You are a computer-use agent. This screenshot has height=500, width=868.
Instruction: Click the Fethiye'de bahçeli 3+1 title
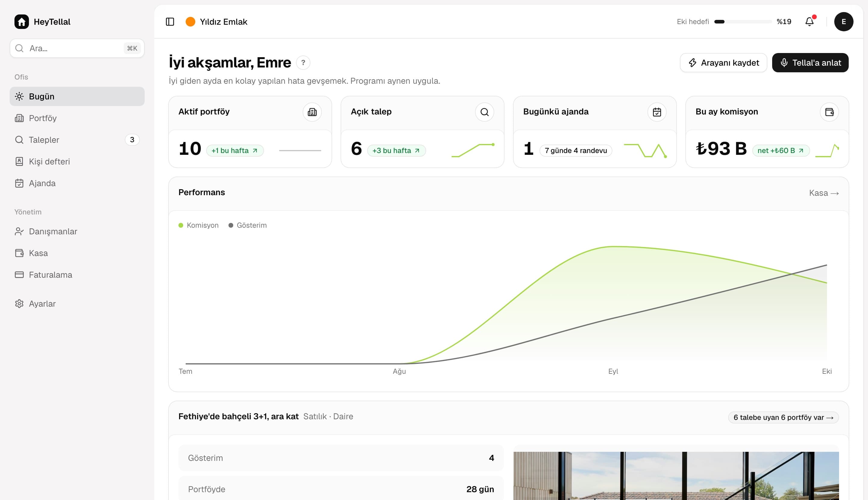[238, 416]
